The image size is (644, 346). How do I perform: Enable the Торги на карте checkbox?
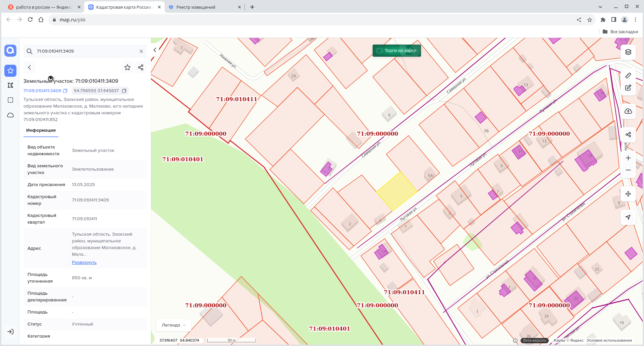coord(379,51)
